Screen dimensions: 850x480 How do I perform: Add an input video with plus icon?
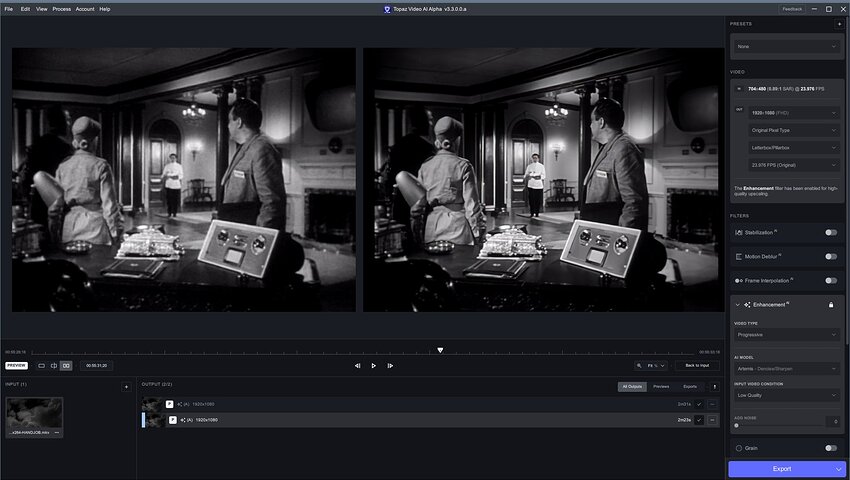tap(126, 387)
